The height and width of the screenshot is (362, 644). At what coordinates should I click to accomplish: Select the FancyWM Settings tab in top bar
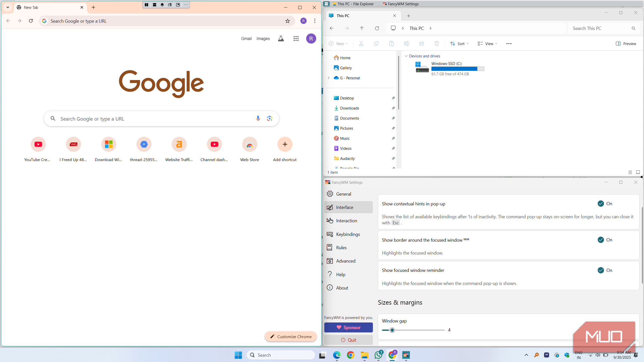401,4
